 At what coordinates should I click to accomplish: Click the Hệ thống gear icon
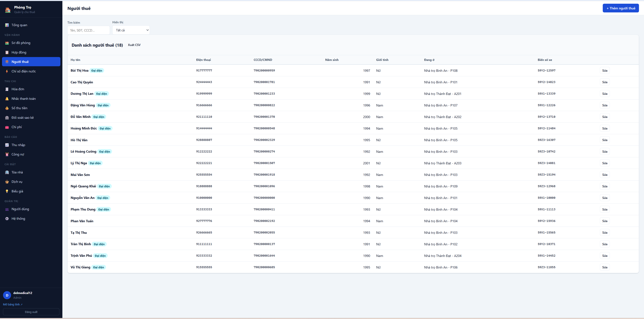click(x=7, y=219)
